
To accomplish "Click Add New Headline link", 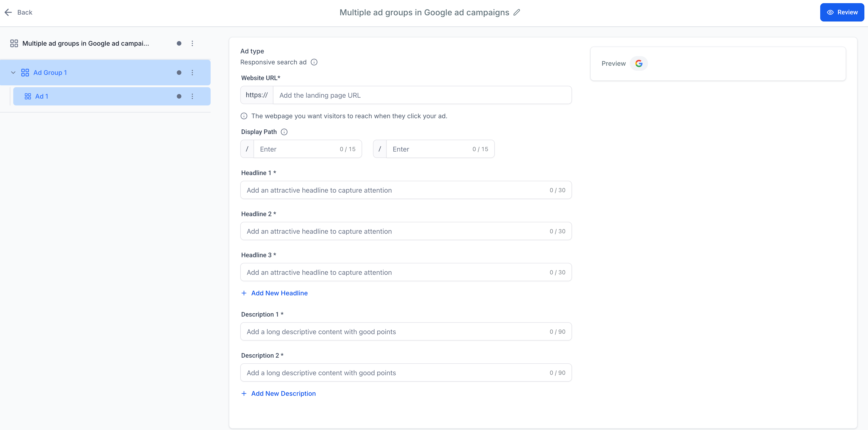I will pyautogui.click(x=279, y=293).
